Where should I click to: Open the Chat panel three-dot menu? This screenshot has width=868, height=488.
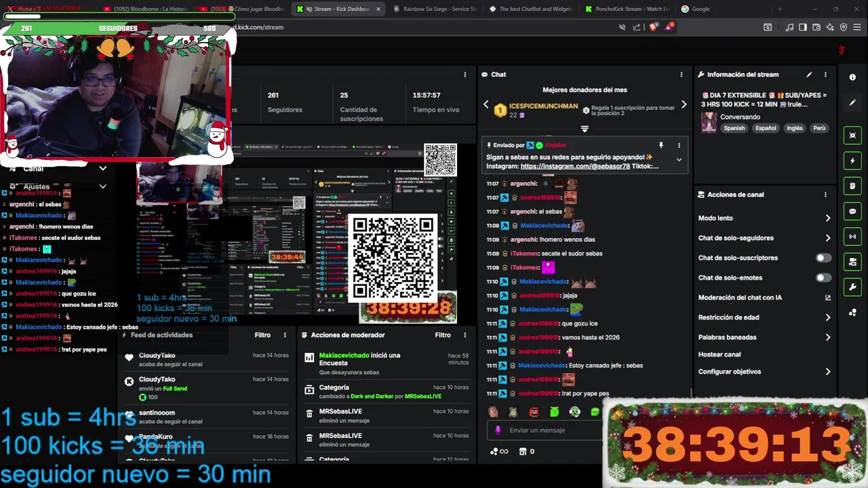(x=681, y=75)
